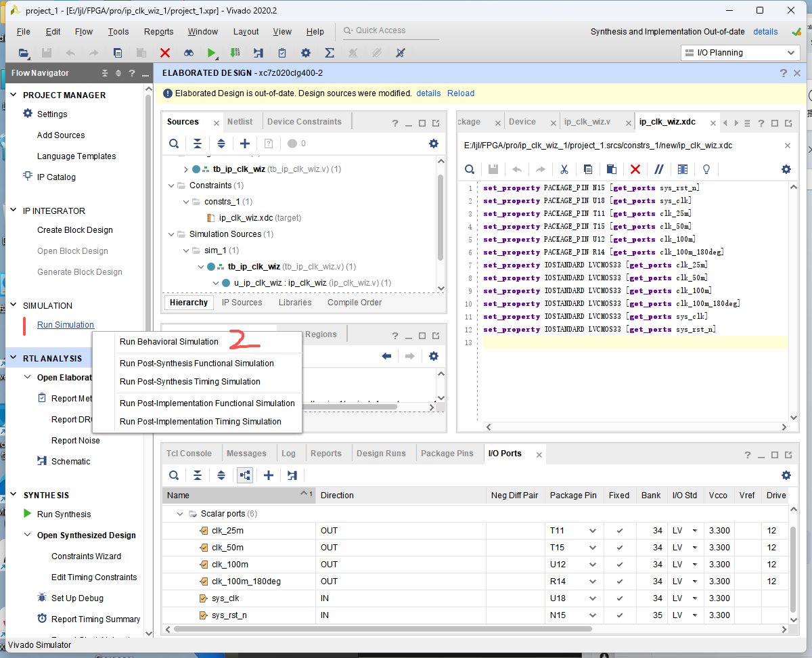Select Run Behavioral Simulation
The width and height of the screenshot is (812, 658).
tap(169, 342)
